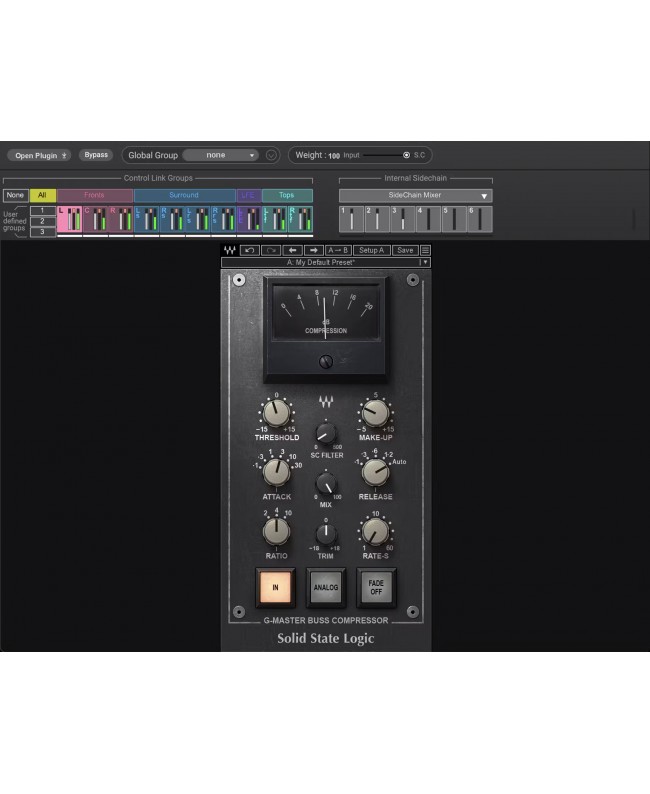Screen dimensions: 650x794
Task: Click the Waves logo in plugin toolbar
Action: pos(230,250)
